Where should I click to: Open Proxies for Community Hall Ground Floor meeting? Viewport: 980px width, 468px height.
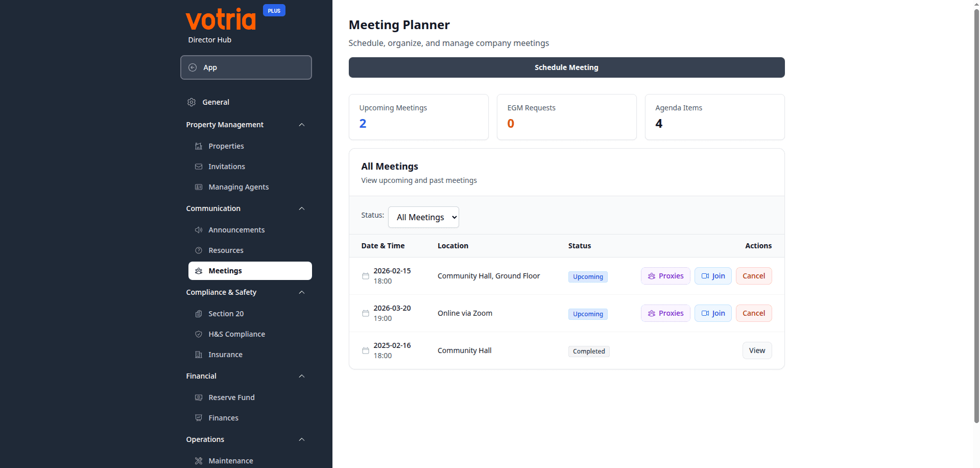click(665, 276)
